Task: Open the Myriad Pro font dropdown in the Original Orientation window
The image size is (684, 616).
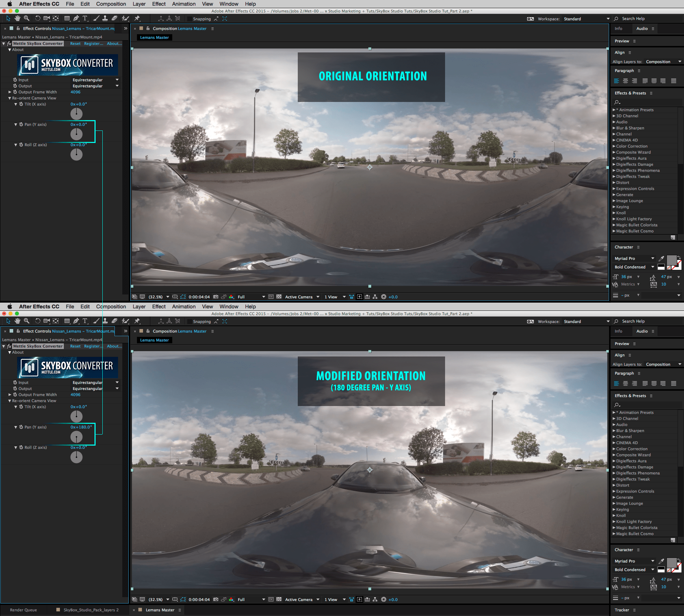Action: 634,258
